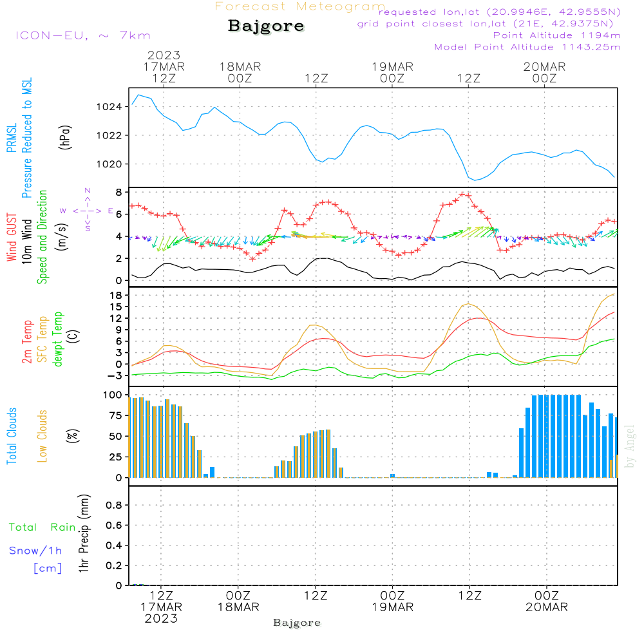
Task: Click the requested lon,lat coordinates line
Action: (500, 12)
